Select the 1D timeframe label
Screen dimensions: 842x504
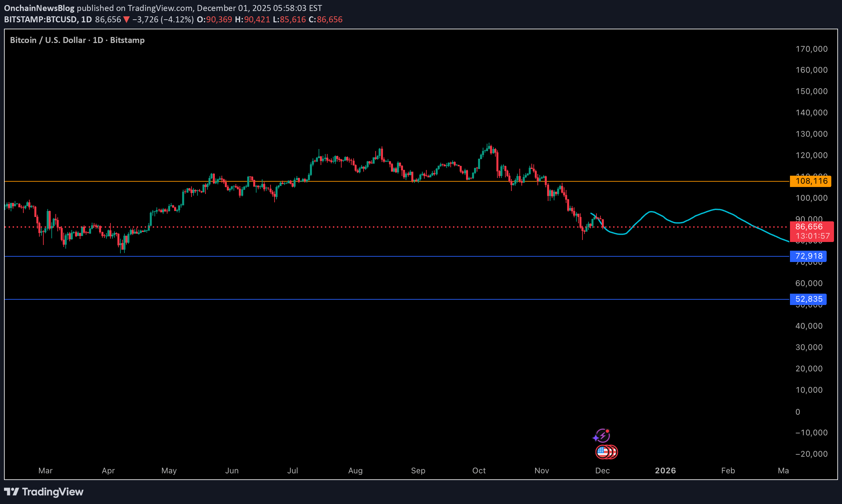86,19
